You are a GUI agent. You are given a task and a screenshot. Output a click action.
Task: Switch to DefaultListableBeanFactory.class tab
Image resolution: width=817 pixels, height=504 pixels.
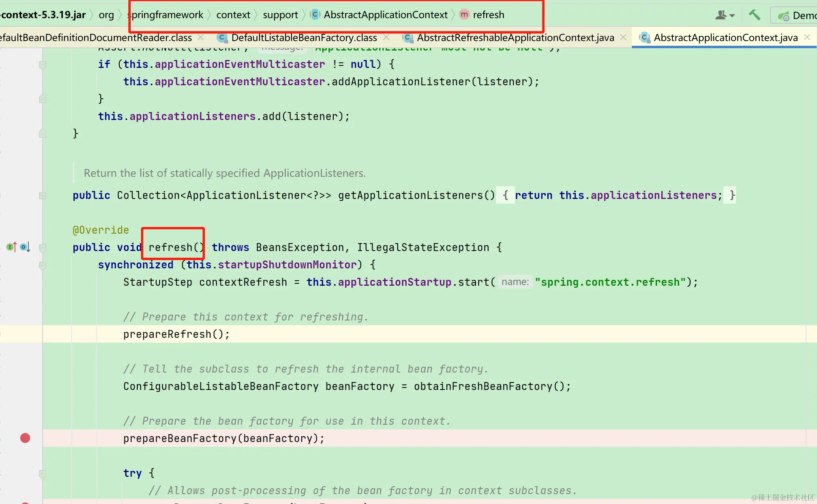(304, 37)
